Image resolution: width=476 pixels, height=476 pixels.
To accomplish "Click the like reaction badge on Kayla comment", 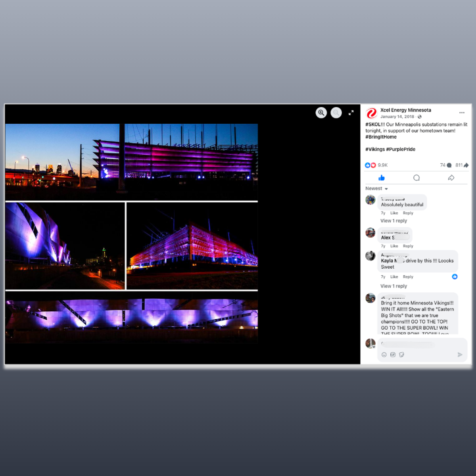I will [x=455, y=276].
